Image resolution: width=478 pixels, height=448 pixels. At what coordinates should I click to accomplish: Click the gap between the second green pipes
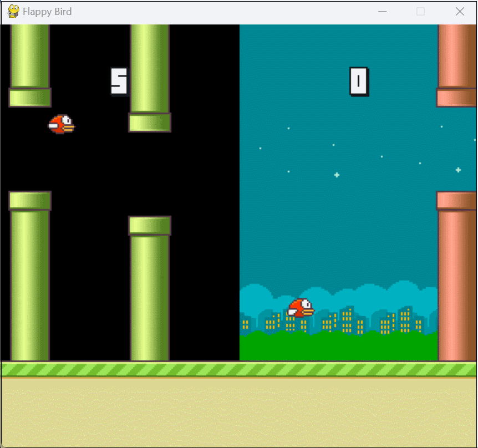(x=150, y=174)
